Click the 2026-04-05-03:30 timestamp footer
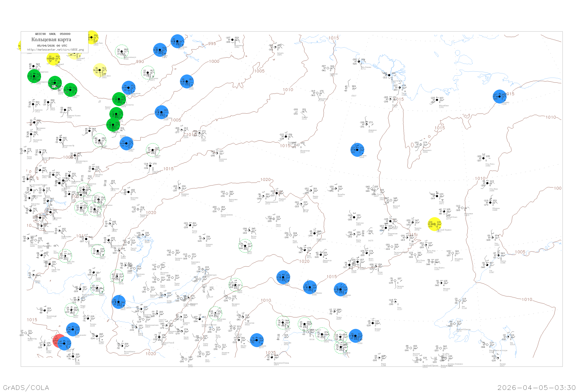The height and width of the screenshot is (392, 588). (536, 387)
